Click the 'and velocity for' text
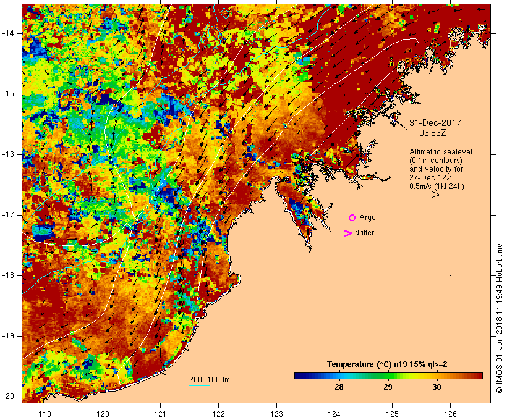 pos(436,169)
